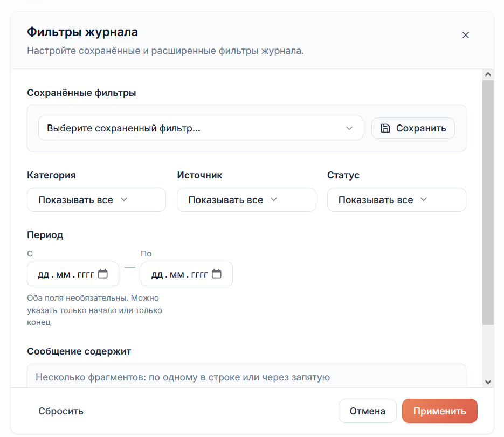Click the Категория field label

click(x=51, y=175)
